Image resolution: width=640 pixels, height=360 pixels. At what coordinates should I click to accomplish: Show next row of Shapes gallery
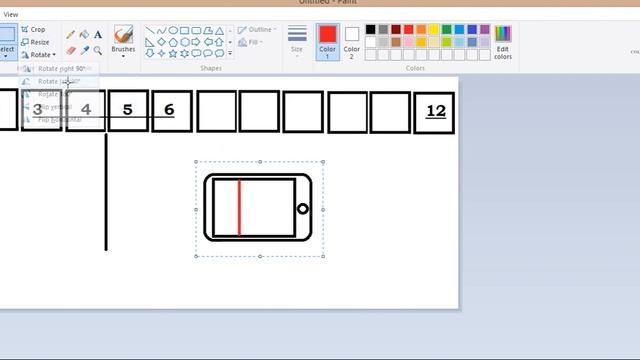[x=230, y=42]
